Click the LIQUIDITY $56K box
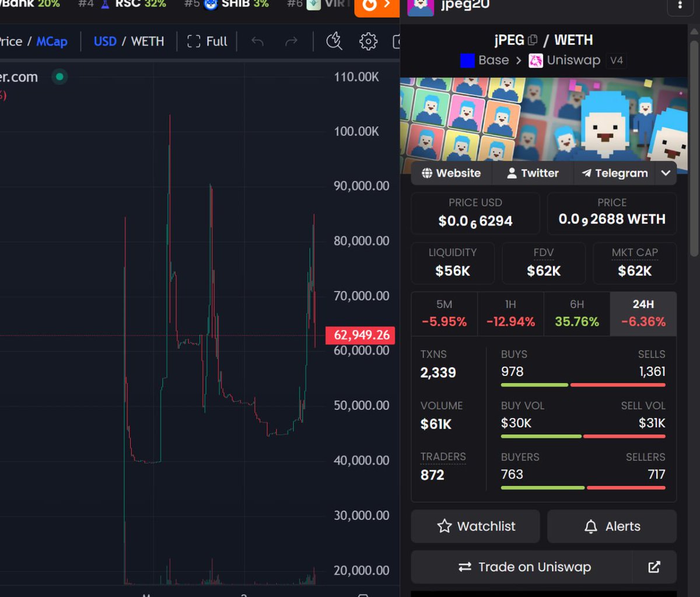Viewport: 700px width, 597px height. tap(453, 263)
